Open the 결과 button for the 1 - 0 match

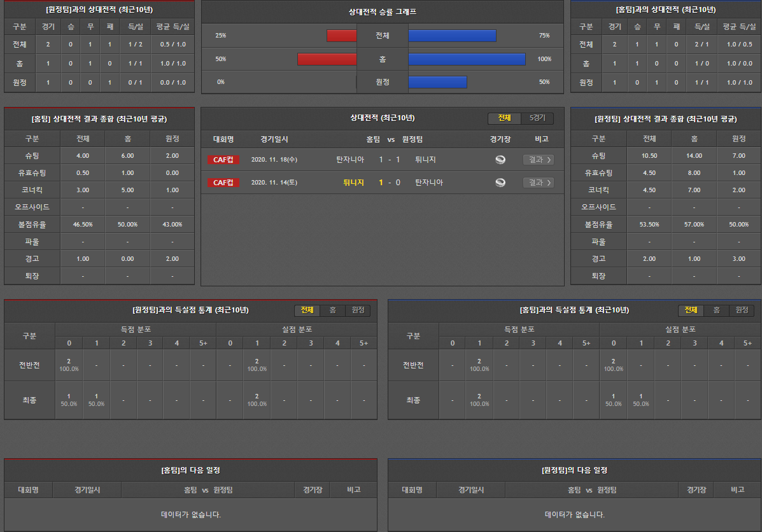coord(538,183)
